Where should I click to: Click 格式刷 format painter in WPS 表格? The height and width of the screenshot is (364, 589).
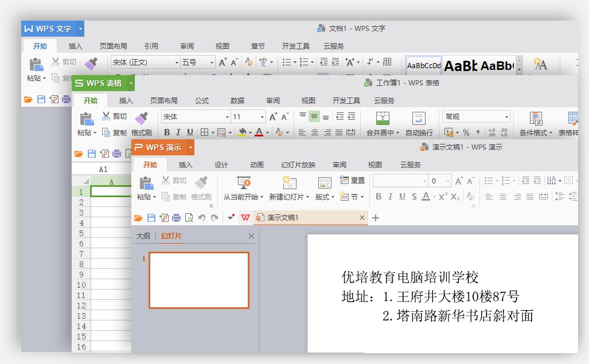tap(141, 119)
